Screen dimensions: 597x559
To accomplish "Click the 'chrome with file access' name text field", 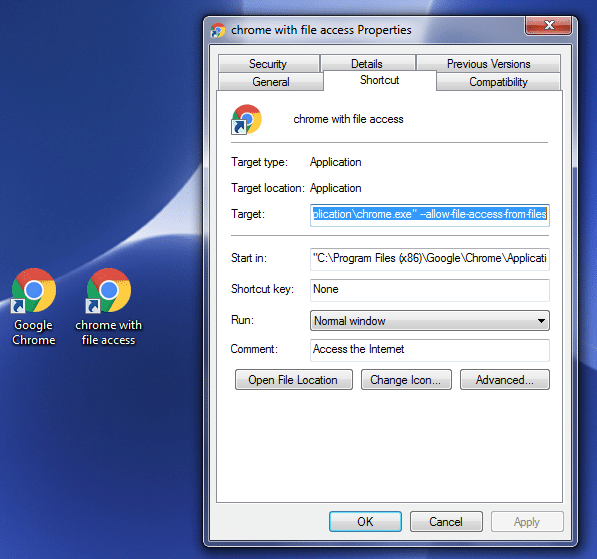I will tap(348, 119).
